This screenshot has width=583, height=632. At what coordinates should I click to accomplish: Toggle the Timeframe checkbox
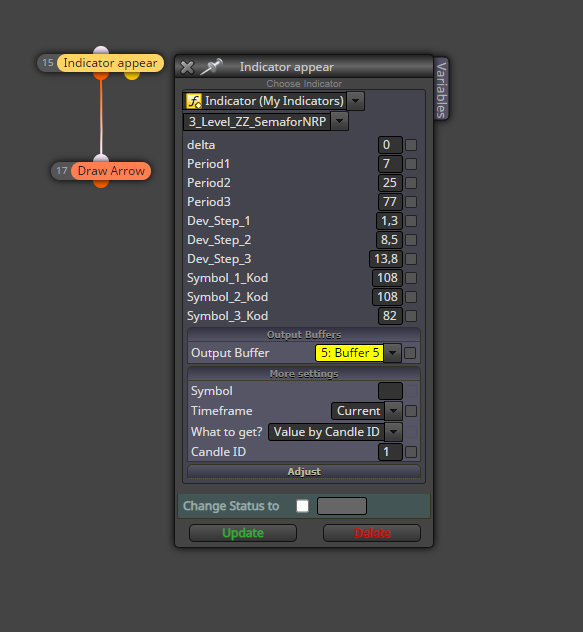(x=411, y=411)
